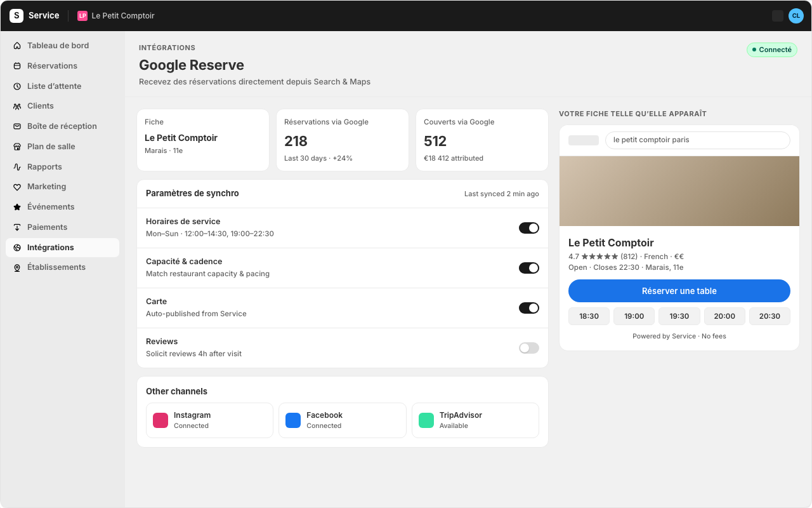Click the 'Other channels' heading
Image resolution: width=812 pixels, height=508 pixels.
point(177,391)
